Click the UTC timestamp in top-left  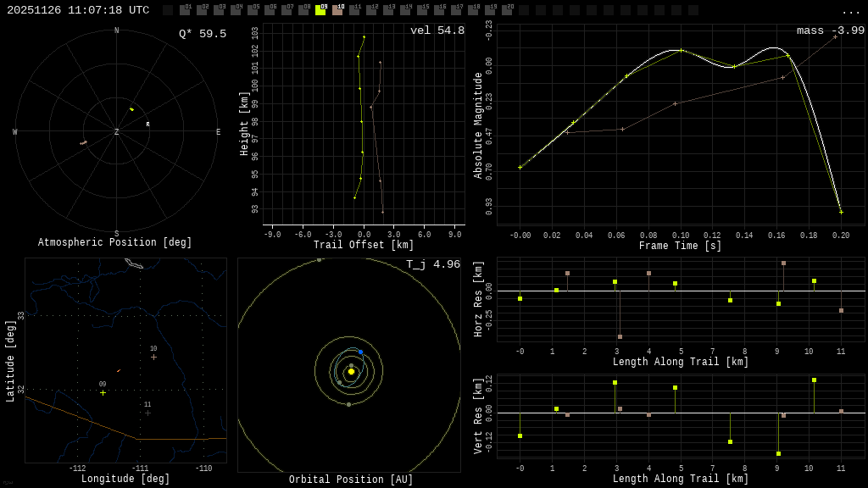78,10
